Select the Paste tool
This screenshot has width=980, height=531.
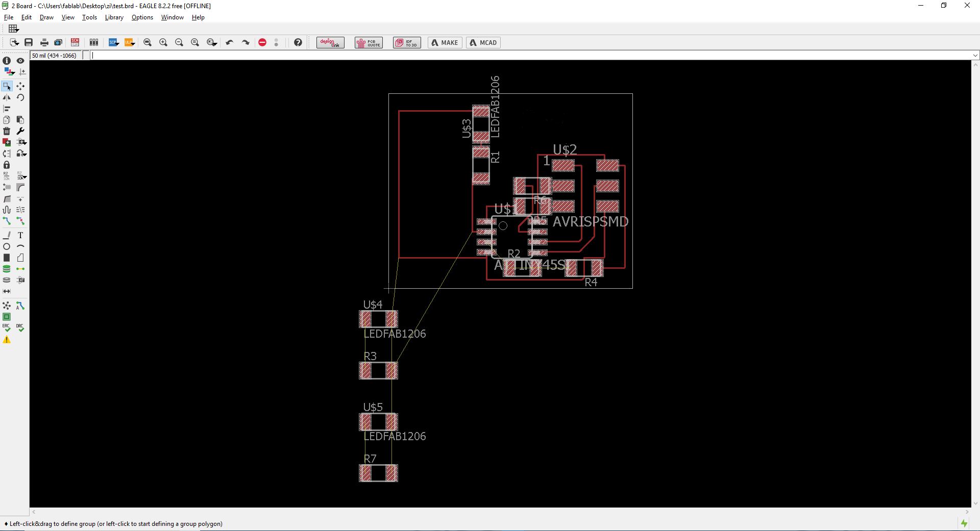click(x=20, y=120)
